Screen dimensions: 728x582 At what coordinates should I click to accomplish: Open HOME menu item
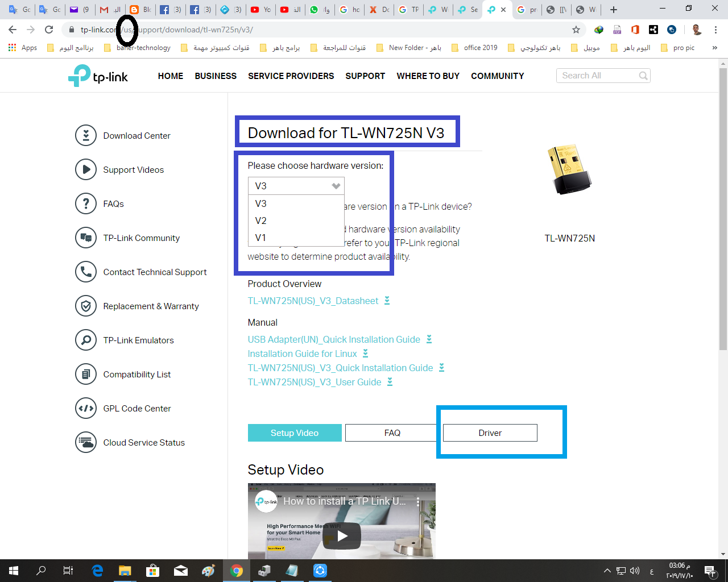171,76
